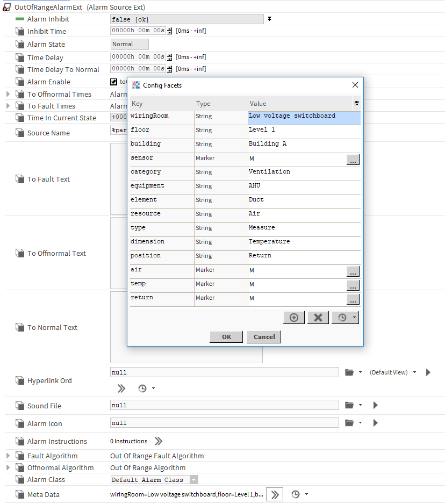445x504 pixels.
Task: Click the Key column header
Action: tap(161, 104)
